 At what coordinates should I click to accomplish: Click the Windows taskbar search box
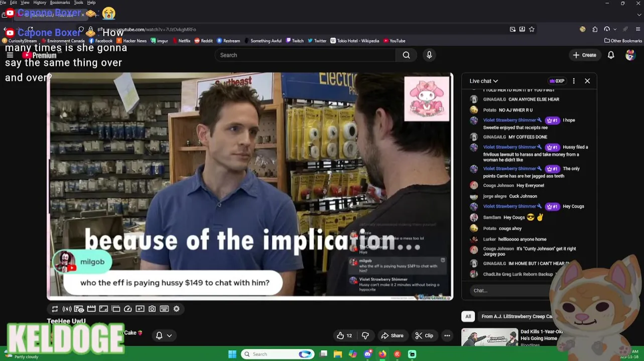[278, 354]
